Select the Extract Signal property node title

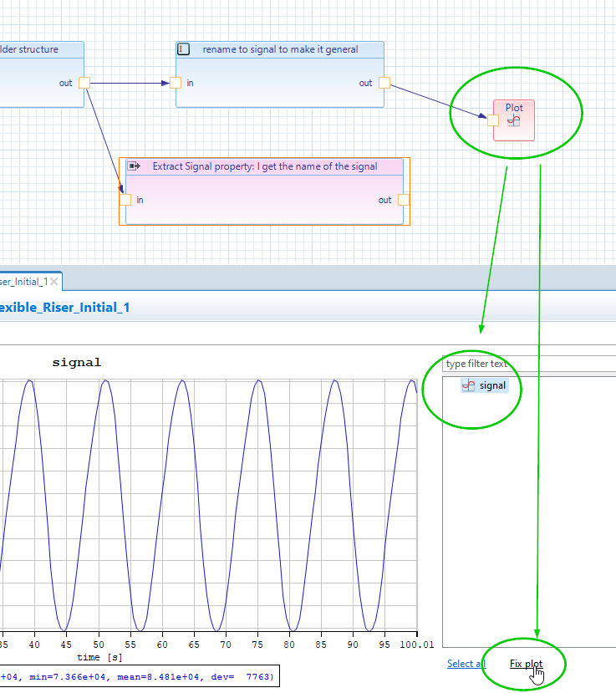[x=265, y=166]
